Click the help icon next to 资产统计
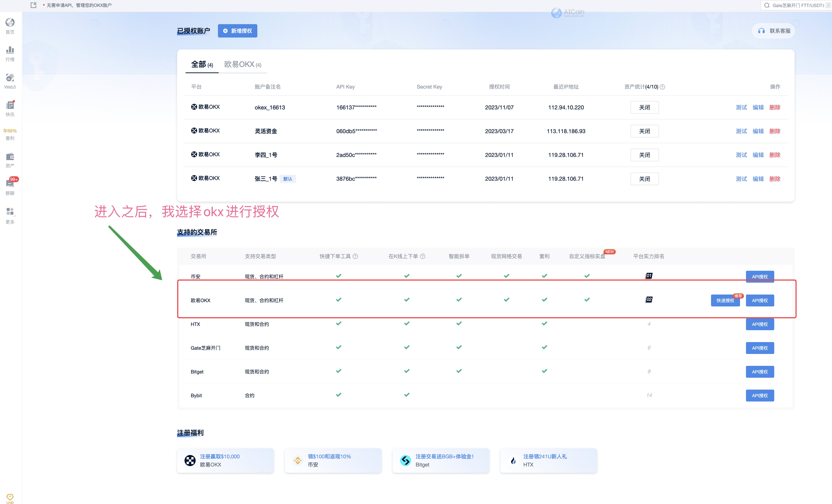 [x=663, y=87]
